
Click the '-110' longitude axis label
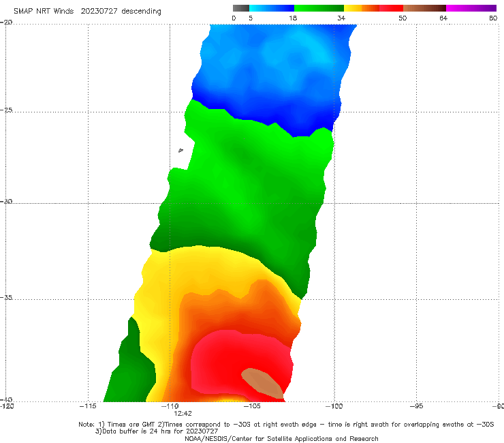[x=170, y=406]
